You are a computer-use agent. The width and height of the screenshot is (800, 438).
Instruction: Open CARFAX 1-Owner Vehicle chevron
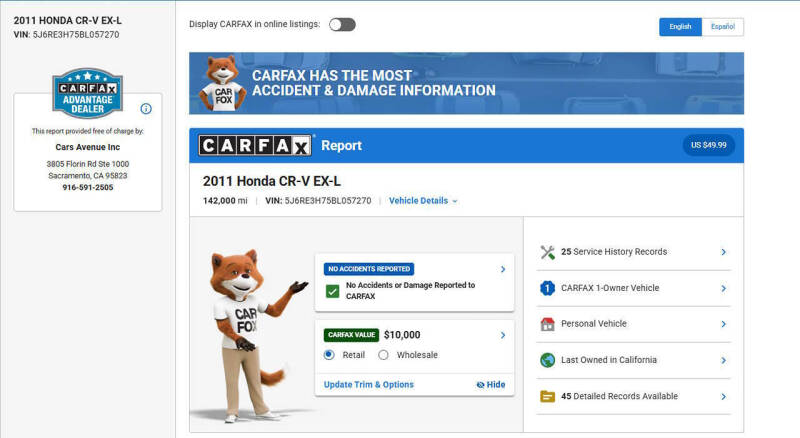[723, 288]
